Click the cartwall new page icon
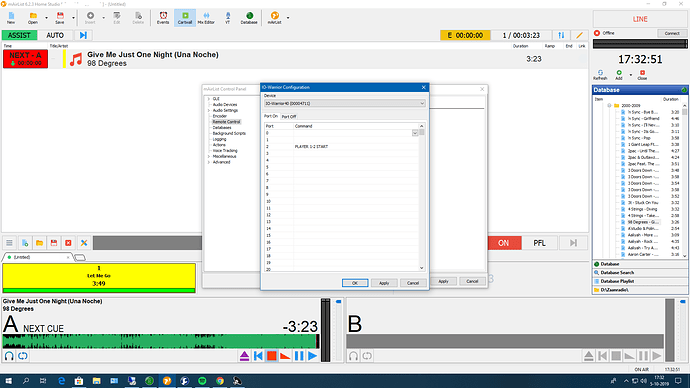Viewport: 690px width, 388px height. [25, 243]
